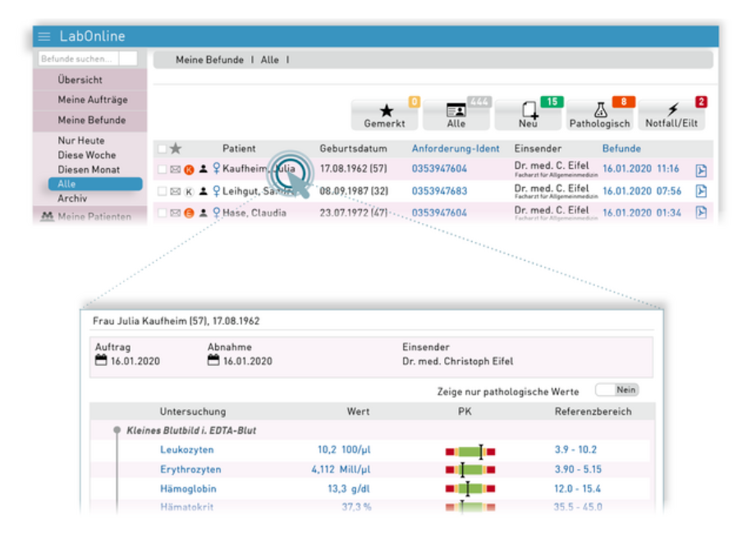Open report dated 16.01.2020 11:16

[x=641, y=169]
